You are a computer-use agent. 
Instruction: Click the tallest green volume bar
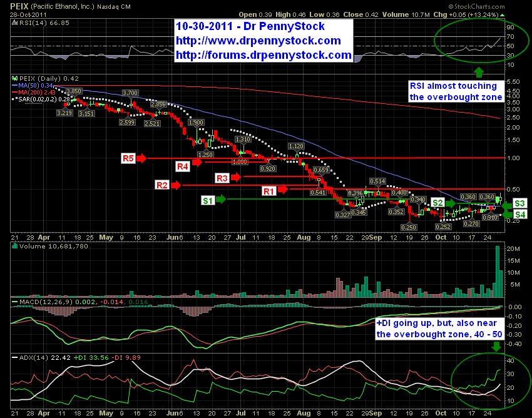pyautogui.click(x=498, y=272)
